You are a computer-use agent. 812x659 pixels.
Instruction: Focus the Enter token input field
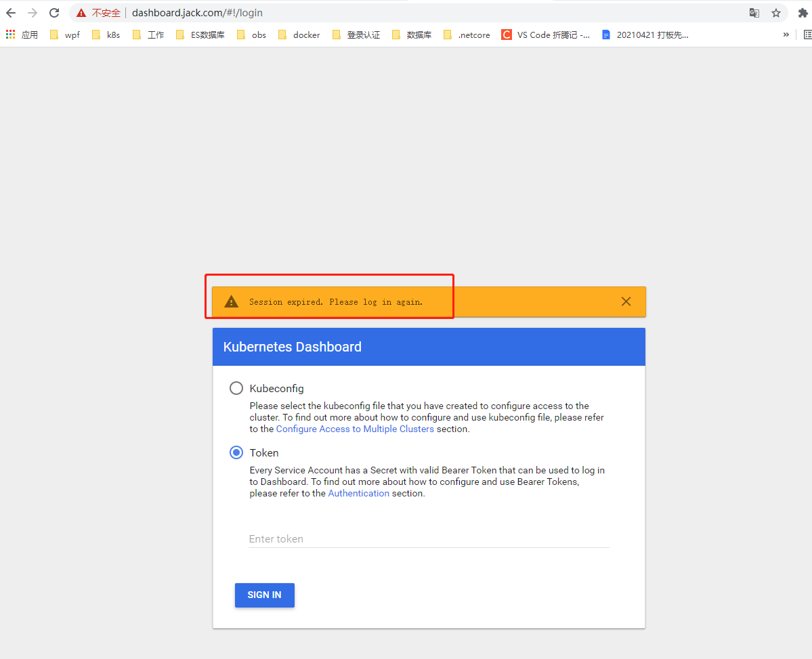[429, 539]
